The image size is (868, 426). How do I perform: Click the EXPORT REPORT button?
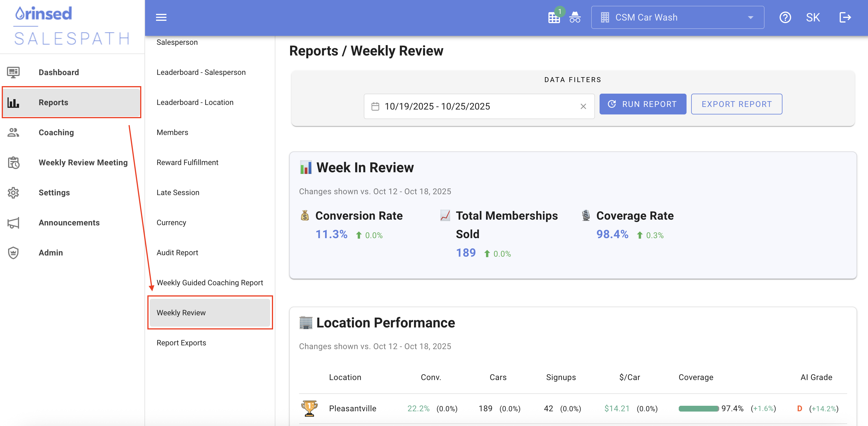click(x=737, y=104)
